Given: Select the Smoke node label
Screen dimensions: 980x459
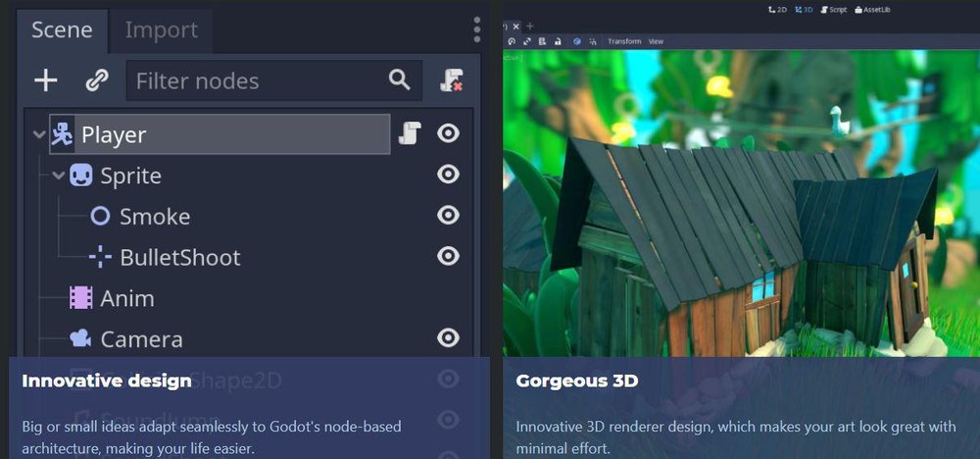Looking at the screenshot, I should point(155,217).
